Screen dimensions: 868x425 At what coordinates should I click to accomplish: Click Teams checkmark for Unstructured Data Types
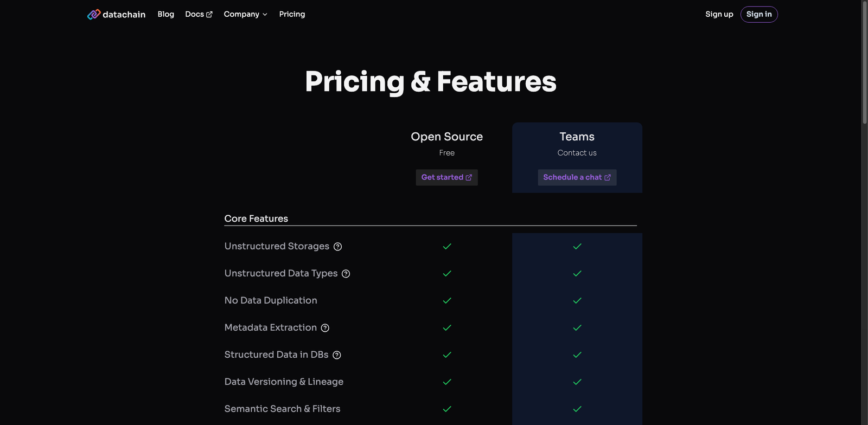point(577,273)
